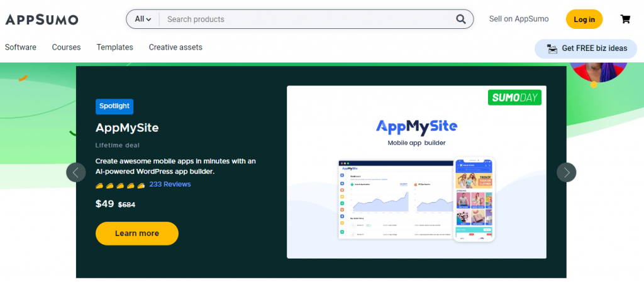Click the $49 price text
Screen dimensions: 644x282
point(105,203)
